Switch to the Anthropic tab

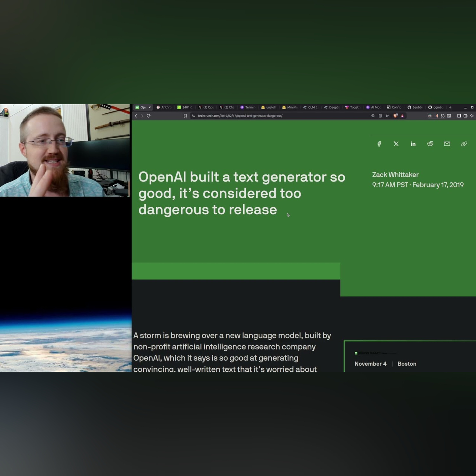click(x=164, y=107)
